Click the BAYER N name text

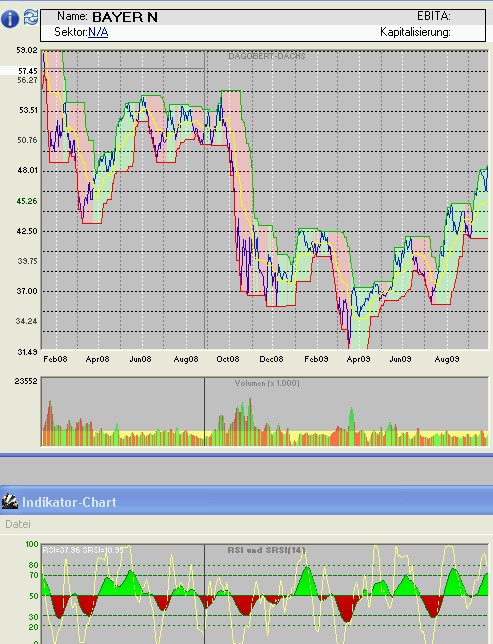(125, 17)
